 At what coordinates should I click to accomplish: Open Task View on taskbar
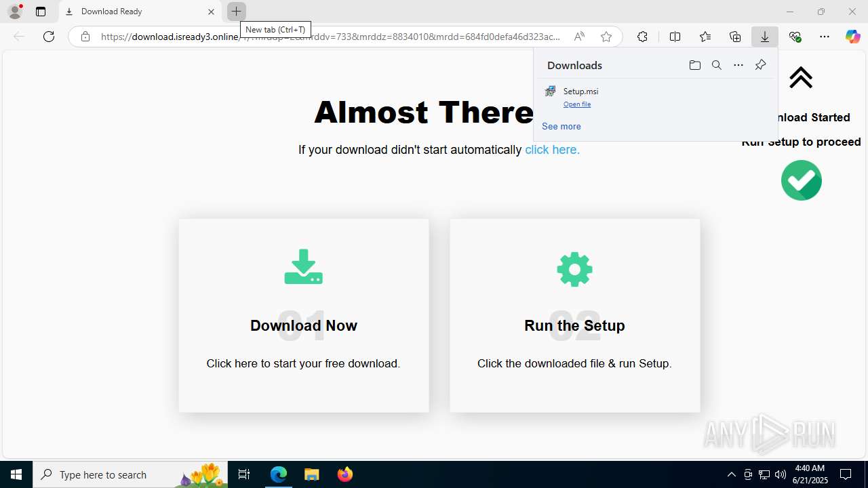(244, 474)
